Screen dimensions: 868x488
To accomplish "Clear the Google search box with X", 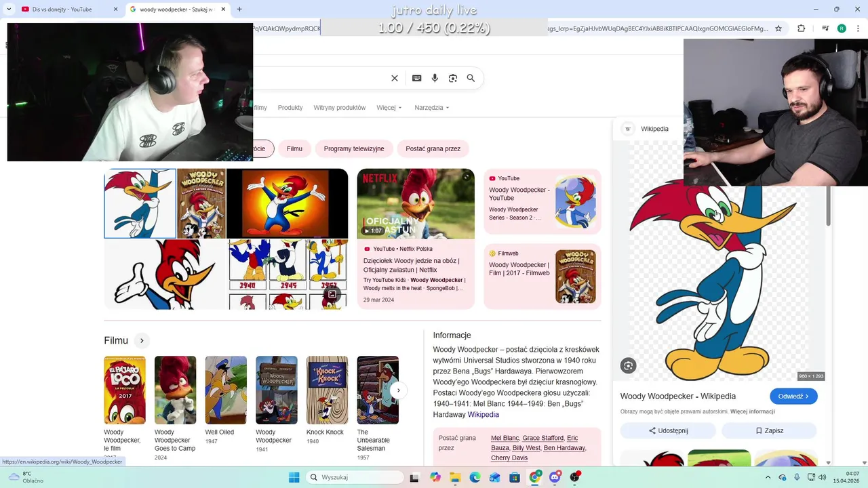I will pos(395,78).
